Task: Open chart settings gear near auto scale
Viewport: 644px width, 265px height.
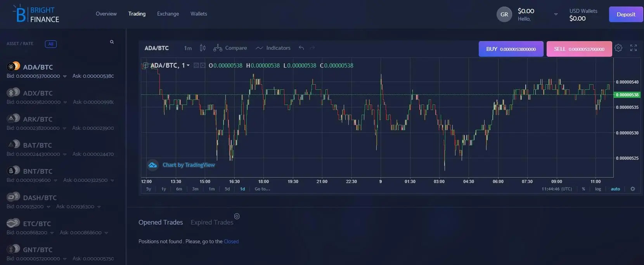Action: point(633,189)
